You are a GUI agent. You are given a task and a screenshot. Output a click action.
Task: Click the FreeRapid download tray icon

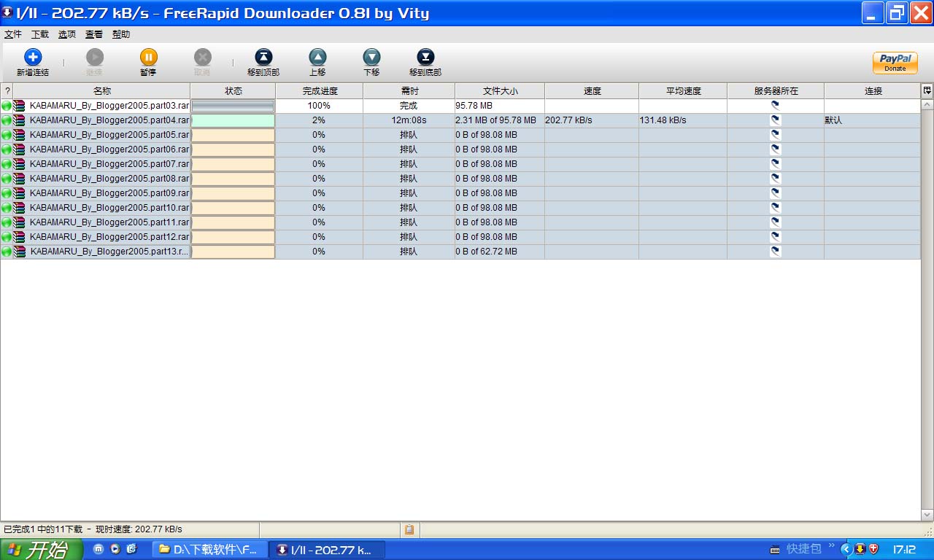click(860, 549)
